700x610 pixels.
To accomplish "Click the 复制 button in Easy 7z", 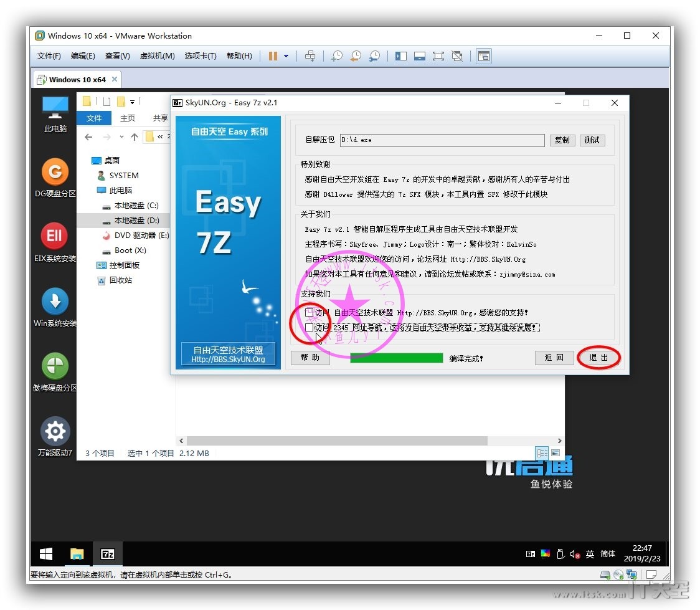I will [562, 140].
